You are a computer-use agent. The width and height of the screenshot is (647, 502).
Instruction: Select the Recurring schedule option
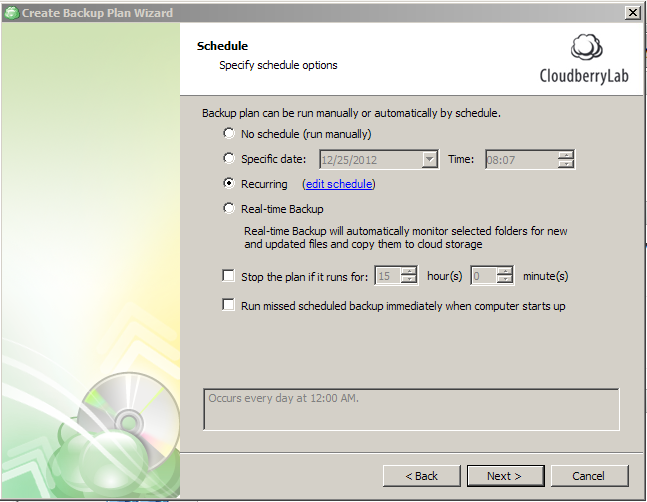[x=230, y=184]
